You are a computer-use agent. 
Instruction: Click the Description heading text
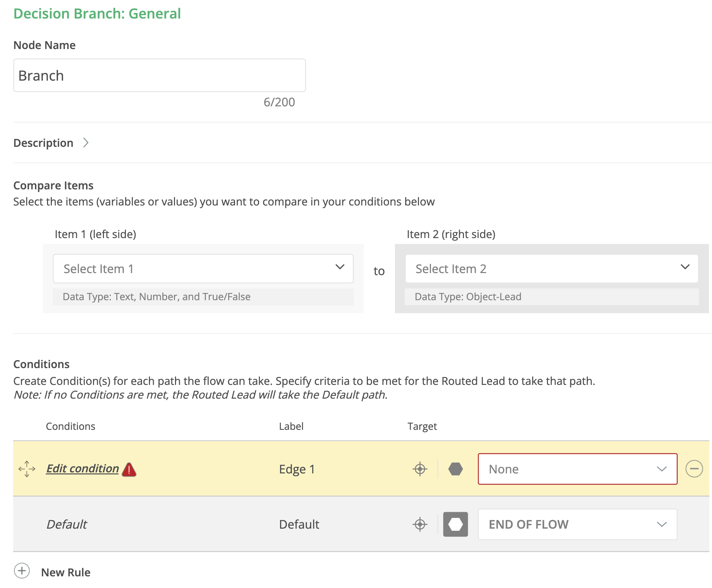(43, 143)
